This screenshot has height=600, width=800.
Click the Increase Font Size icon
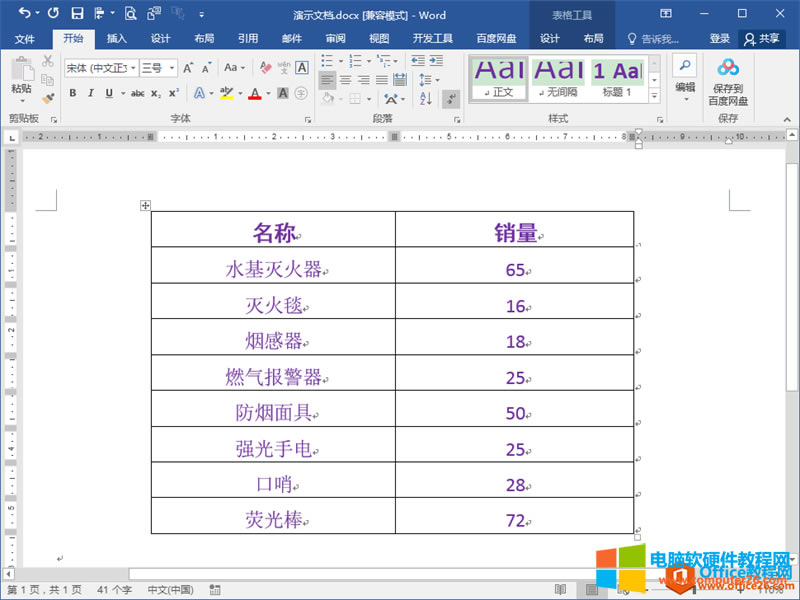tap(187, 68)
